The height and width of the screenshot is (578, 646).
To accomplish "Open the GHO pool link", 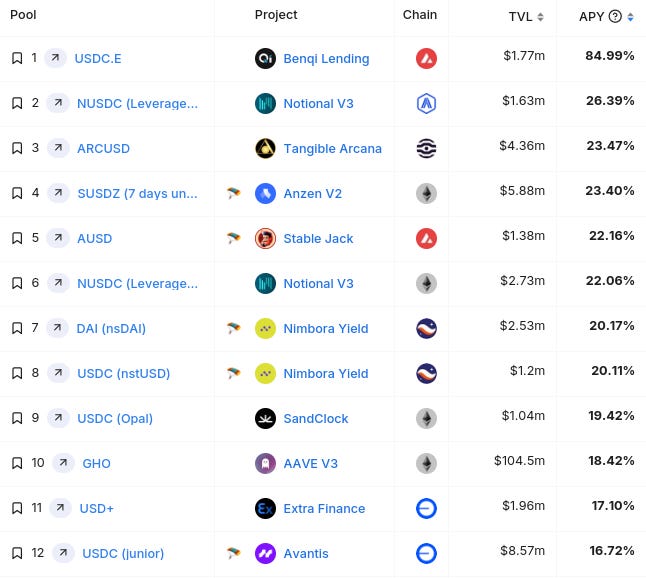I will [x=96, y=463].
